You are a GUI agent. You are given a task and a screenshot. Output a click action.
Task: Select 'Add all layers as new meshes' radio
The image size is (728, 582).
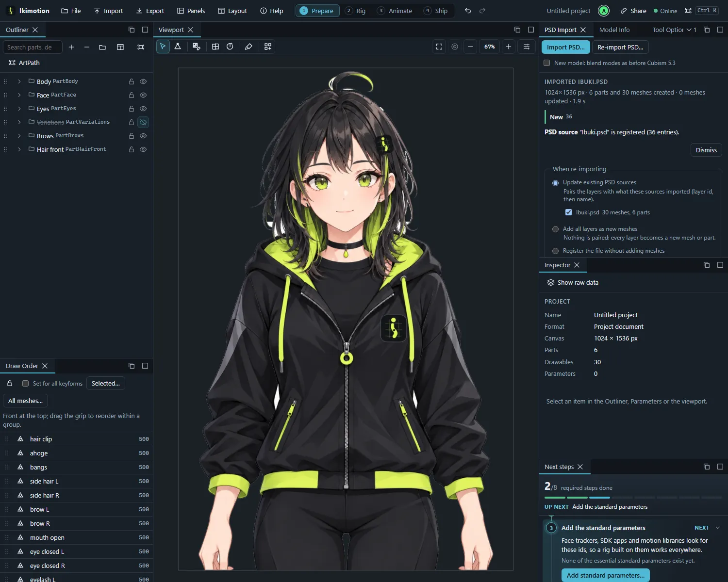pos(555,229)
